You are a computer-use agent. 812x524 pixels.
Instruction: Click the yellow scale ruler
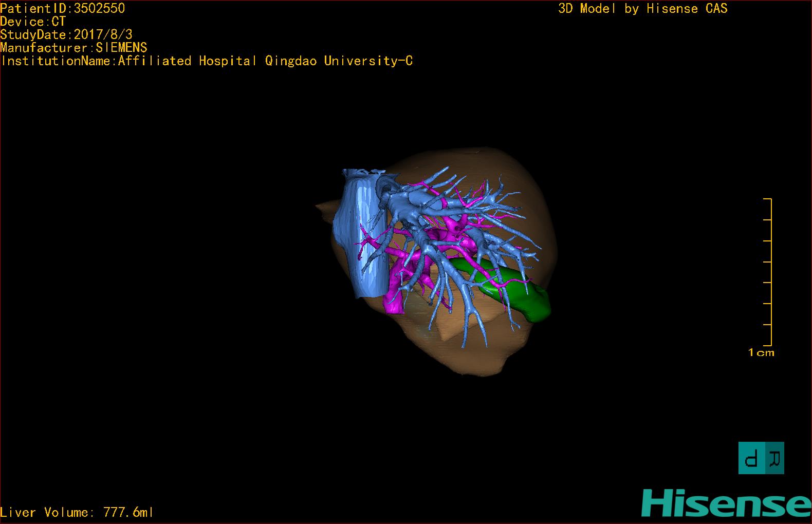click(768, 272)
